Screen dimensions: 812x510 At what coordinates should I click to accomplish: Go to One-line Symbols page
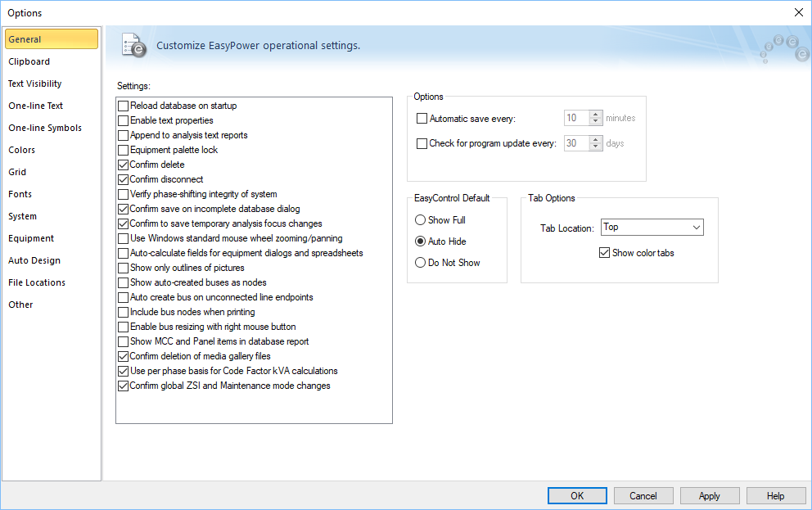(x=44, y=128)
